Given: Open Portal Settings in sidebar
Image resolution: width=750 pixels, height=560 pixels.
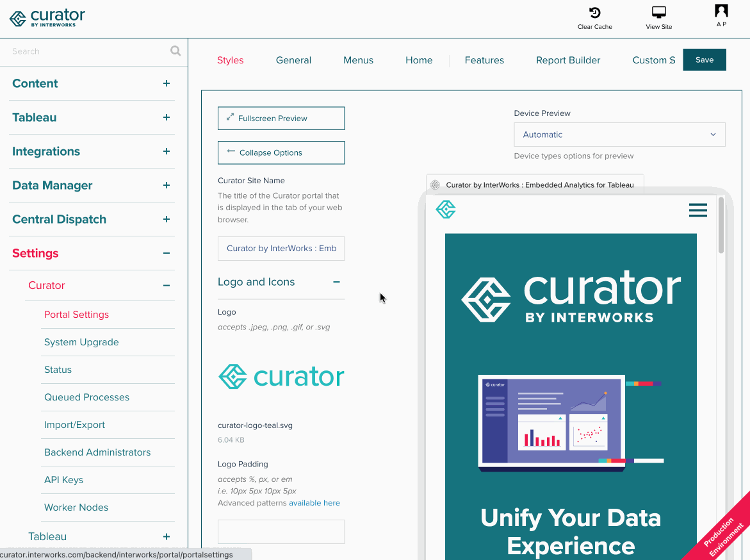Looking at the screenshot, I should pyautogui.click(x=76, y=315).
